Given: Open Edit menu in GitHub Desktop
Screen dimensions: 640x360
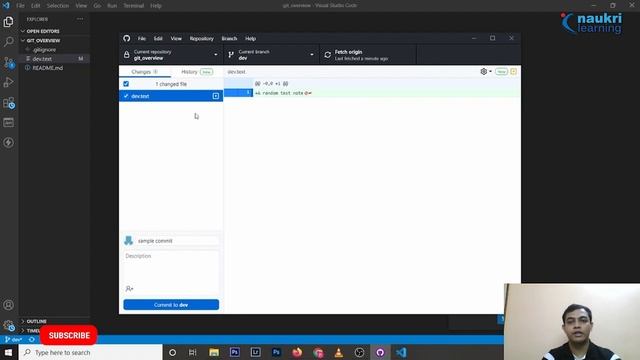Looking at the screenshot, I should click(158, 38).
